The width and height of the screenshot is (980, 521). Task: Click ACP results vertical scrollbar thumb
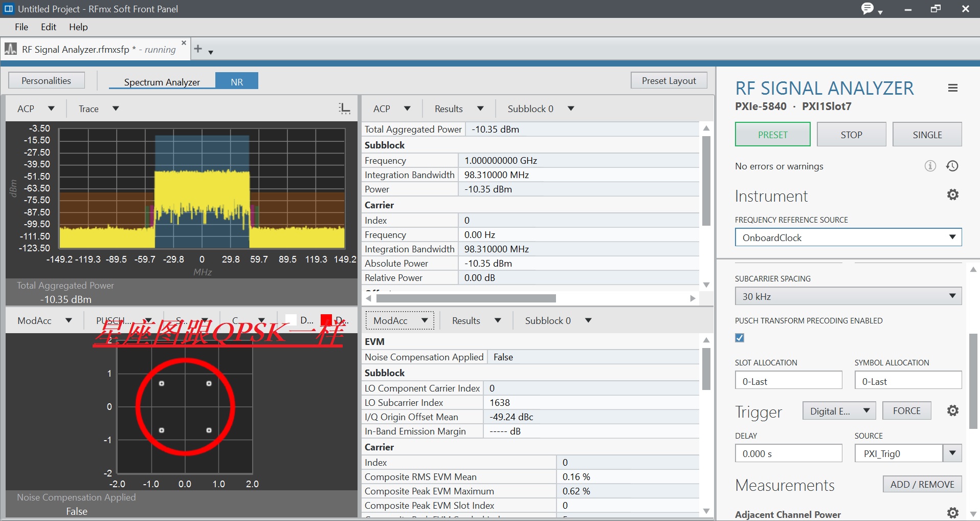tap(706, 180)
